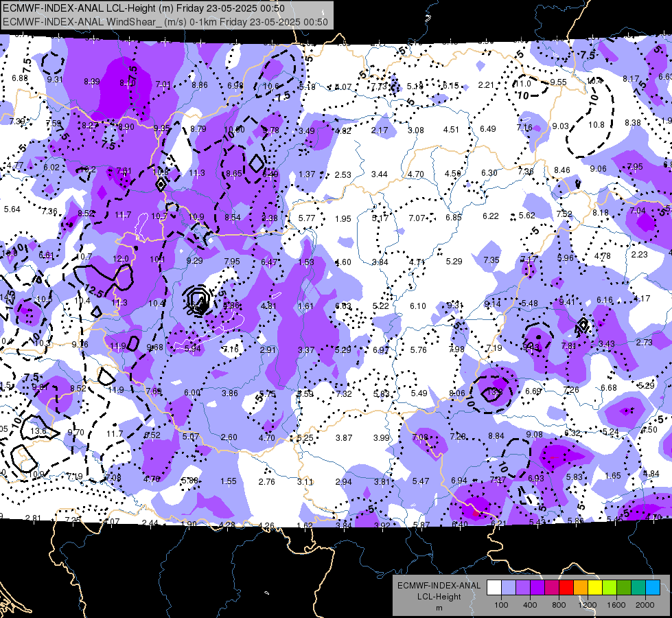Click the wind shear value 9.70
Viewport: 672px width, 618px height.
[76, 433]
